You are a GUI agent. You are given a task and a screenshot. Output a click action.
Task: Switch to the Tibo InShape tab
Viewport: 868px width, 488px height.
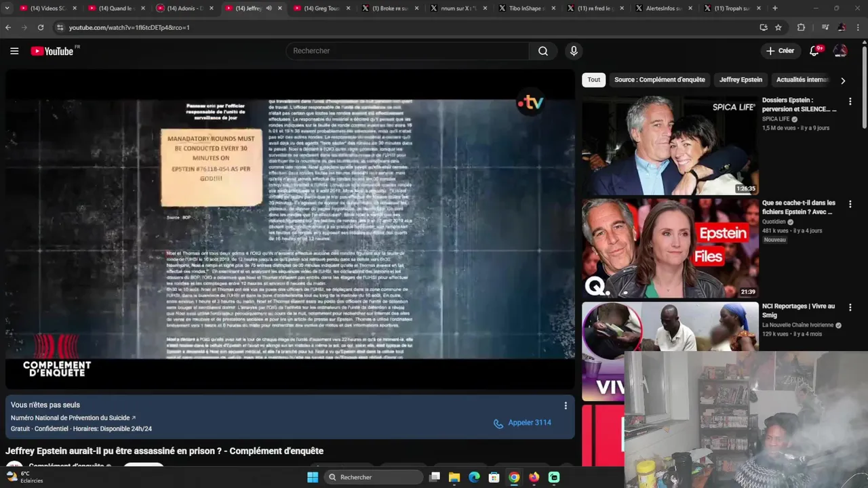(x=526, y=8)
